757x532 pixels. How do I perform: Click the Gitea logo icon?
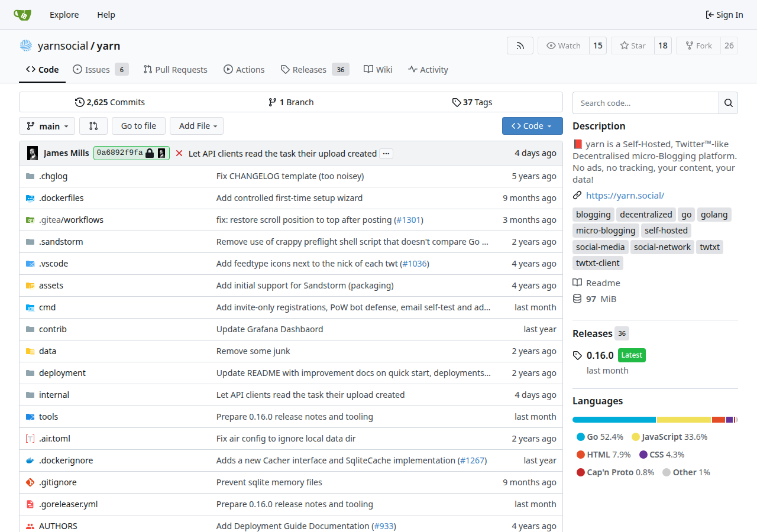(22, 15)
